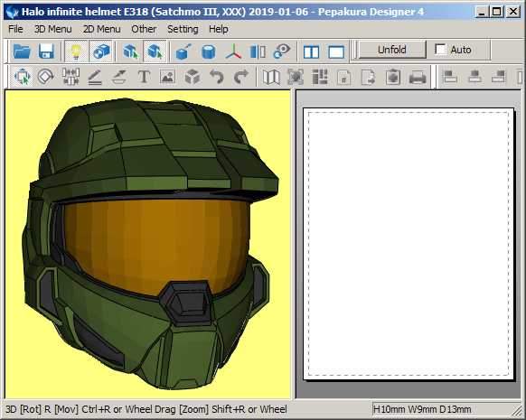This screenshot has height=420, width=526.
Task: Click the gray 3D cube icon
Action: click(x=193, y=77)
